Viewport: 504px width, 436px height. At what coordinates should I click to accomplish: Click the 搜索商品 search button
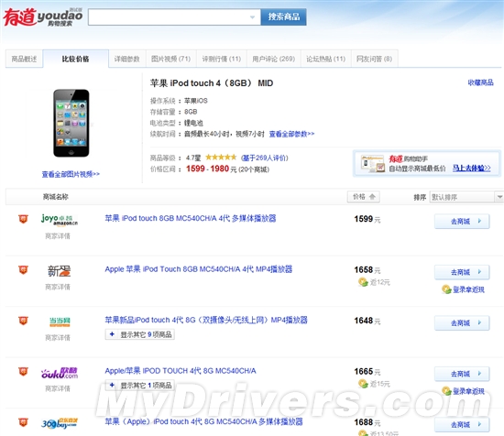[x=283, y=17]
